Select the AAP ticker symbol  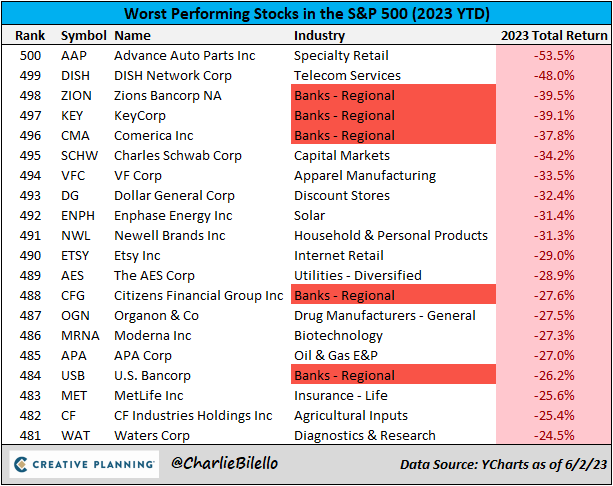coord(75,55)
